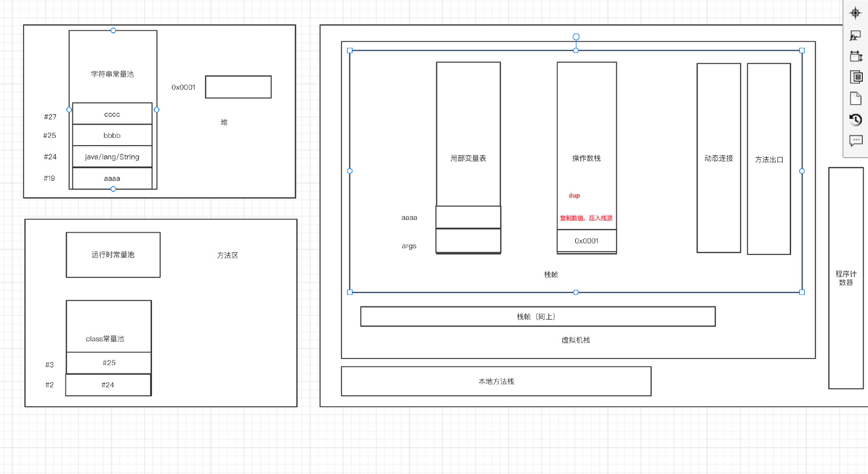Open the measurement dimensions panel

point(856,56)
